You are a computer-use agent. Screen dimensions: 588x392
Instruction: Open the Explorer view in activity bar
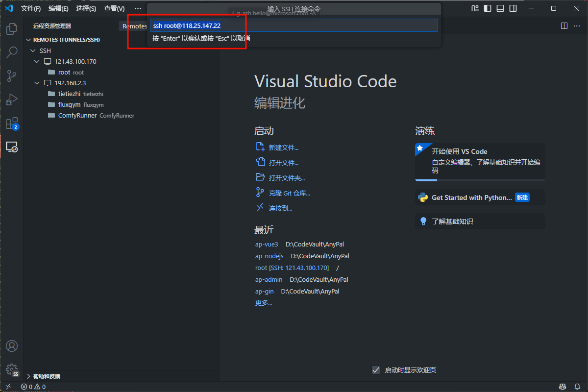(12, 29)
